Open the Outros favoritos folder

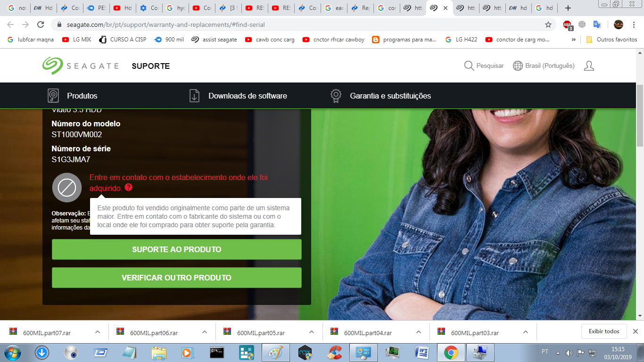(611, 40)
